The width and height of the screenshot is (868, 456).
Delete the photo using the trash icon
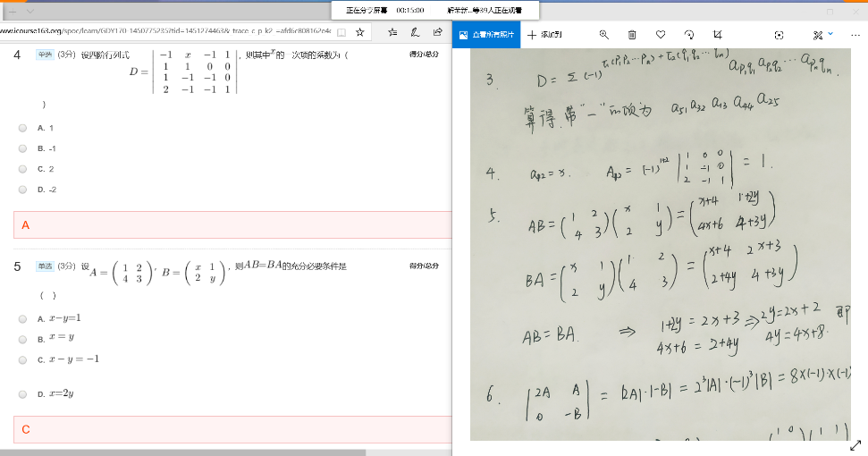point(632,35)
